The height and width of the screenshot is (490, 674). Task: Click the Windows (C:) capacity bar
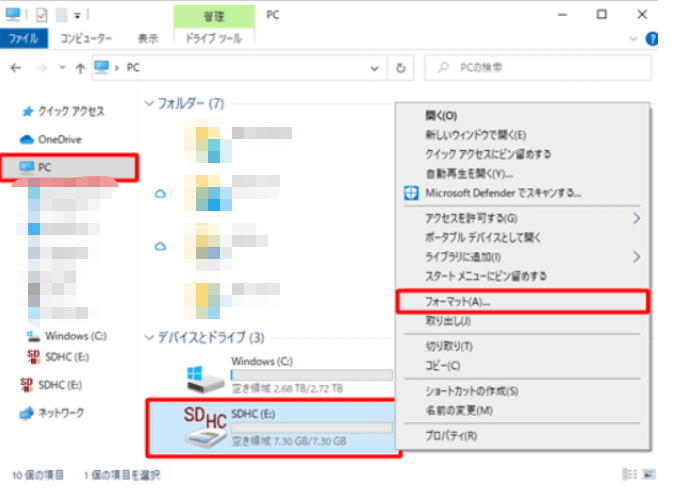coord(312,375)
